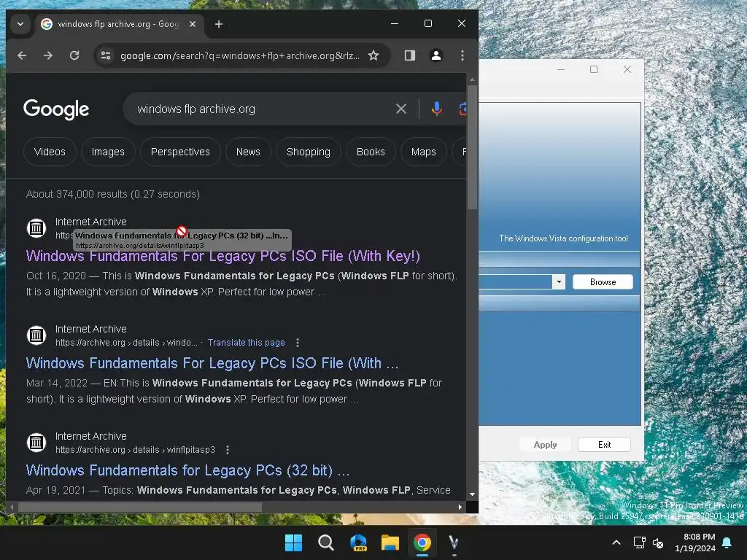Select the News filter

(248, 152)
